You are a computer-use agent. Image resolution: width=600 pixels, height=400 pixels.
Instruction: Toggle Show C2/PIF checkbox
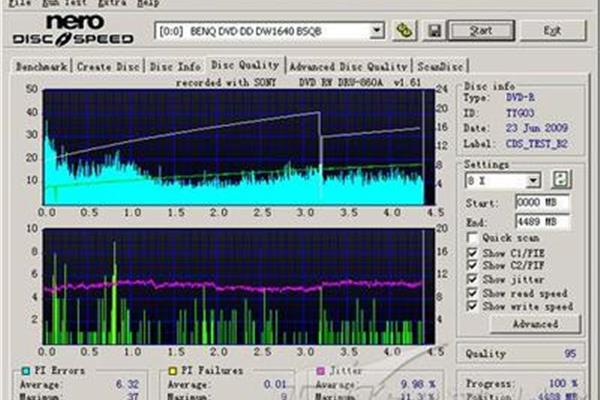[473, 265]
